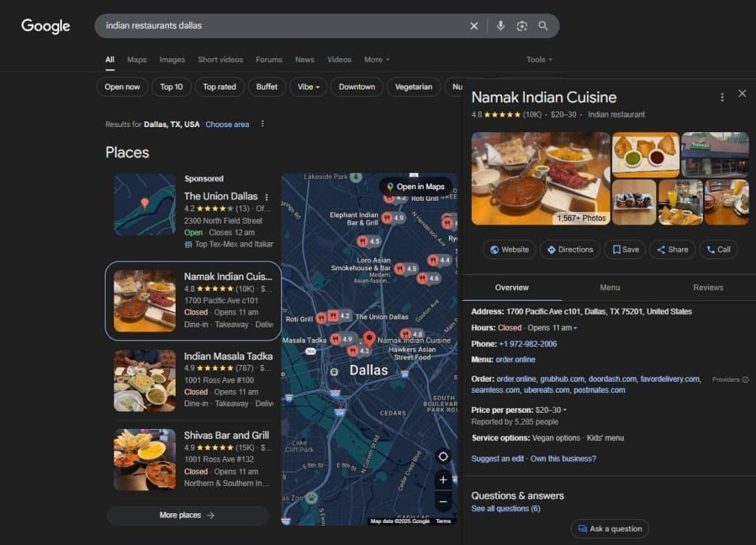Share the Namak Indian Cuisine listing
756x545 pixels.
pyautogui.click(x=672, y=250)
